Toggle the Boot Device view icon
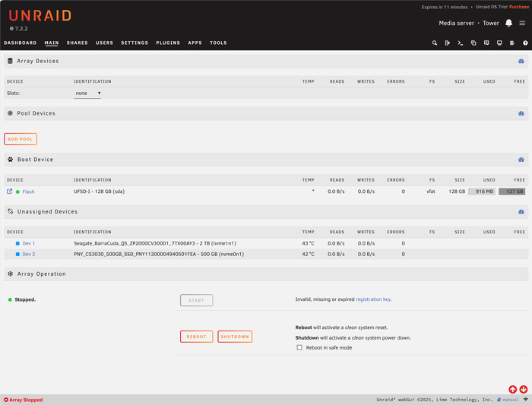 click(x=521, y=160)
